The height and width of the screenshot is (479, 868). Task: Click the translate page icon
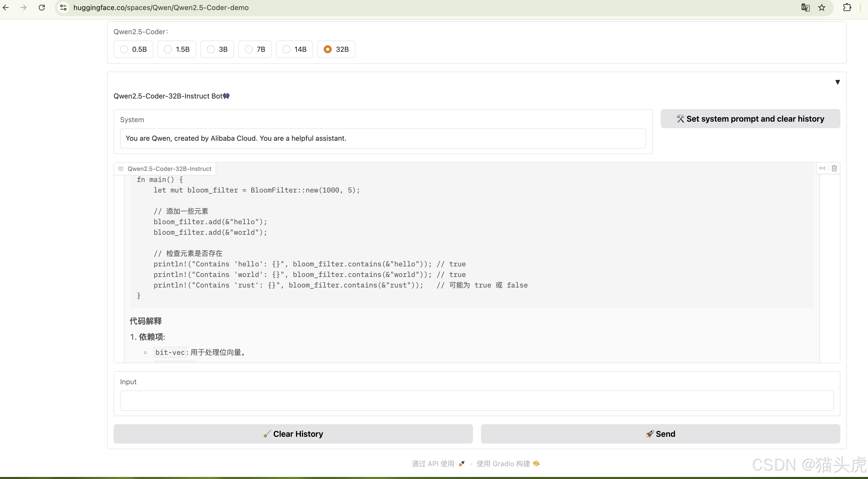pyautogui.click(x=805, y=8)
